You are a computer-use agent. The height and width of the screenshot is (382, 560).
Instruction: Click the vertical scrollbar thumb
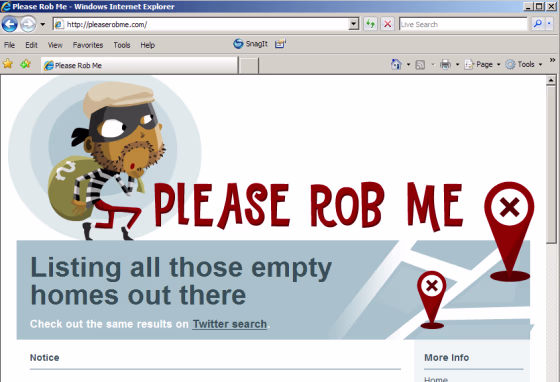[x=551, y=164]
